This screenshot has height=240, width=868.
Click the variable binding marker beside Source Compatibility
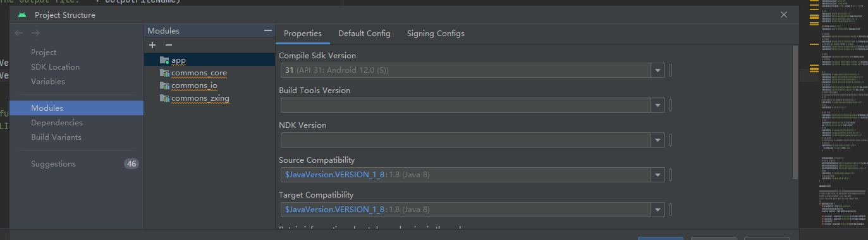pos(670,175)
